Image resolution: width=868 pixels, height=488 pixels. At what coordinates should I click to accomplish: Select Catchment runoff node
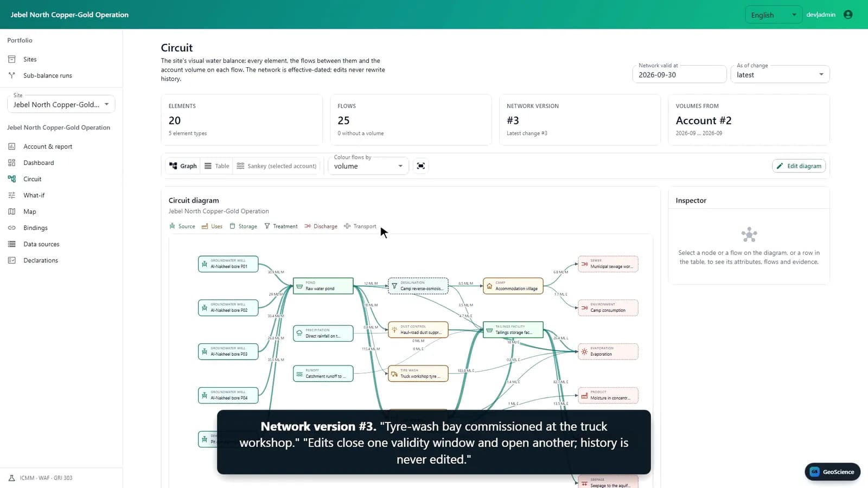click(x=323, y=374)
